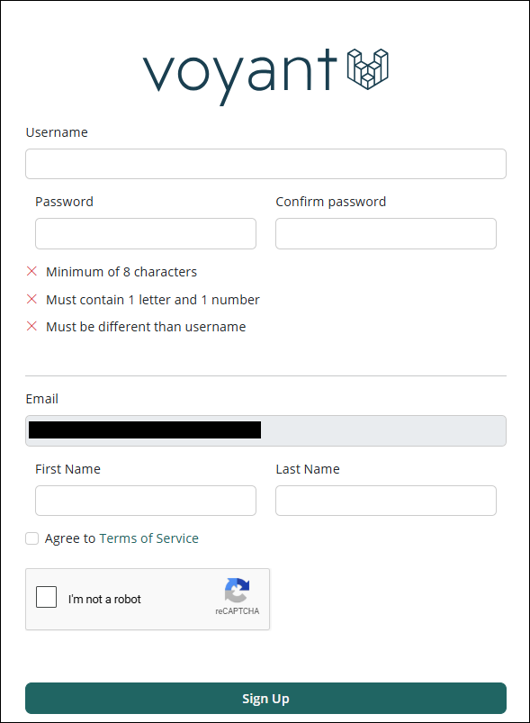Click the Minimum of 8 characters requirement text
This screenshot has width=530, height=723.
(x=121, y=272)
